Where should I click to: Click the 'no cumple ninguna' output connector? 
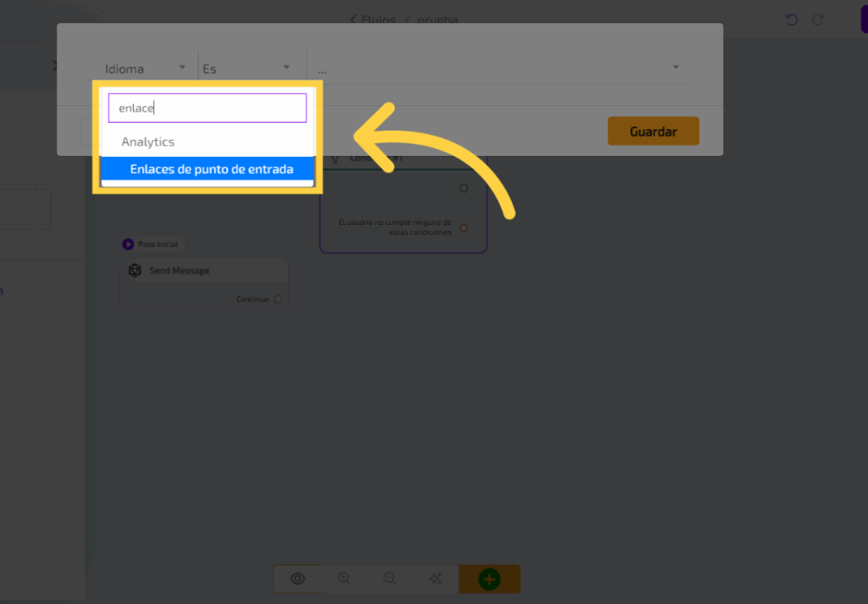pos(464,227)
